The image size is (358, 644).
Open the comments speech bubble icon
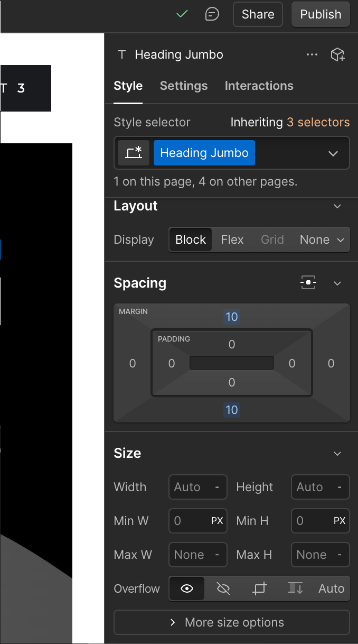click(212, 14)
